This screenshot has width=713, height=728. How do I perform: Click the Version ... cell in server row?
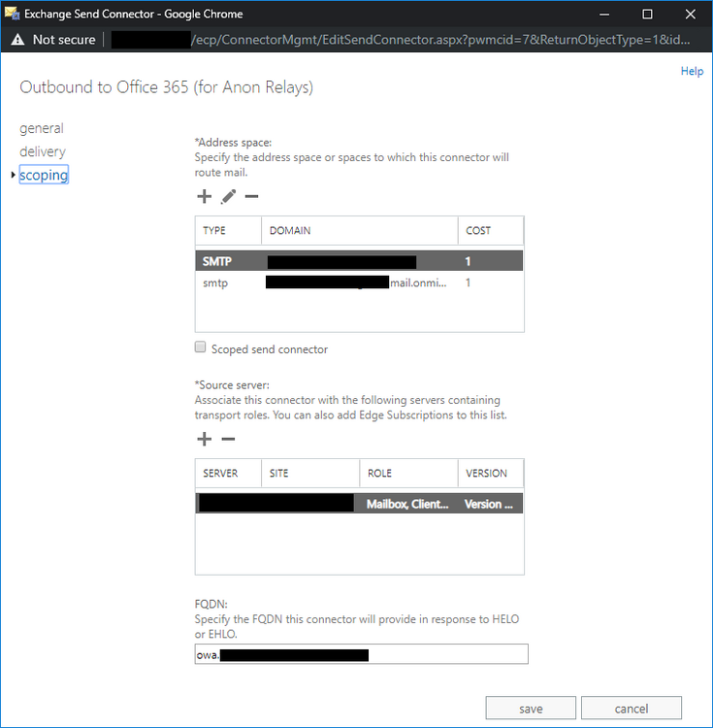click(x=489, y=504)
